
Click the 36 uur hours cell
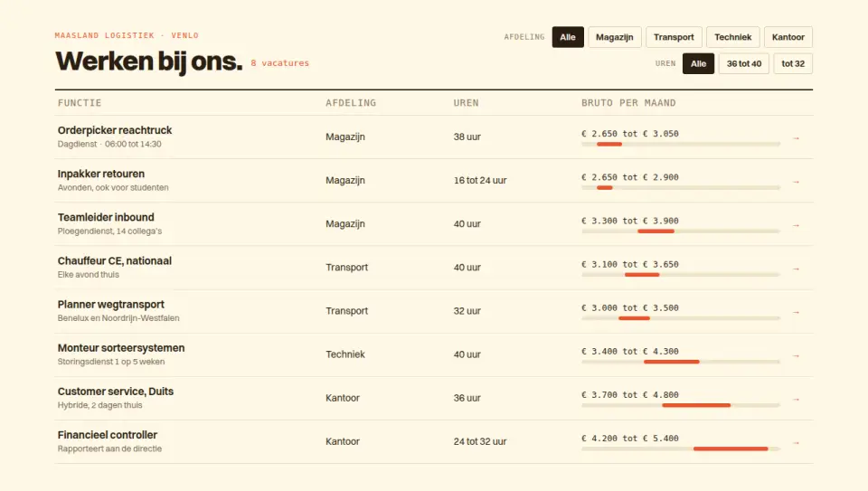pyautogui.click(x=467, y=398)
